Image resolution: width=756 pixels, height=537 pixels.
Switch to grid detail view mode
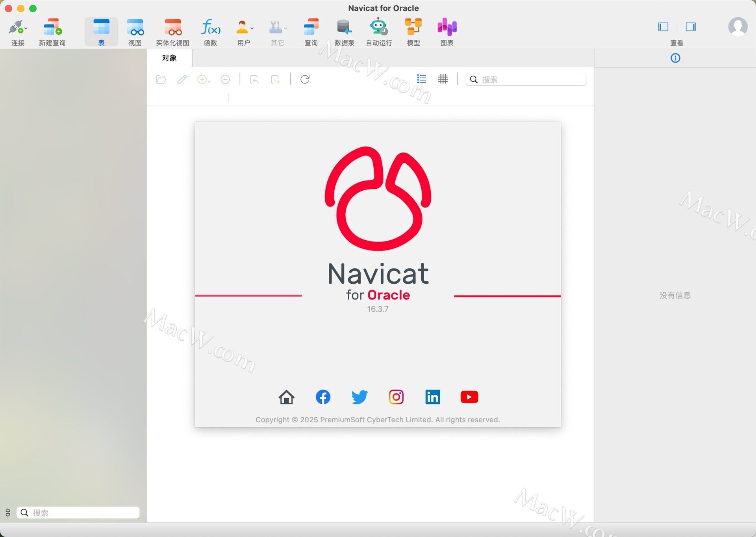point(443,79)
